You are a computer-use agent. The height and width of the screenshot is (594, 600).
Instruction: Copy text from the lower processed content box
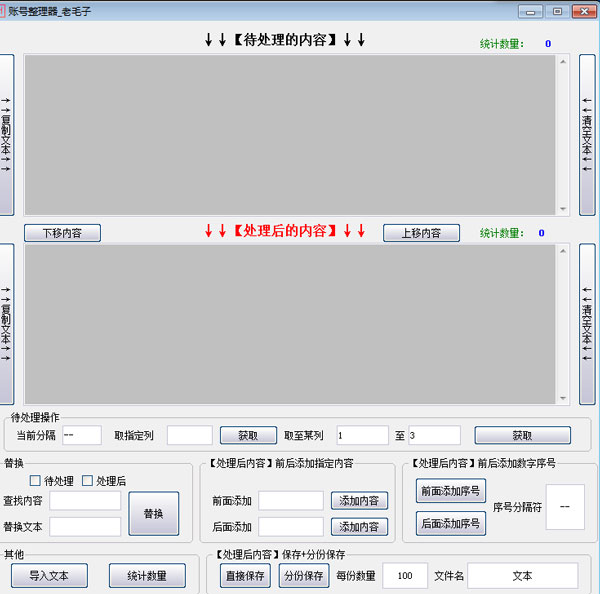[7, 324]
